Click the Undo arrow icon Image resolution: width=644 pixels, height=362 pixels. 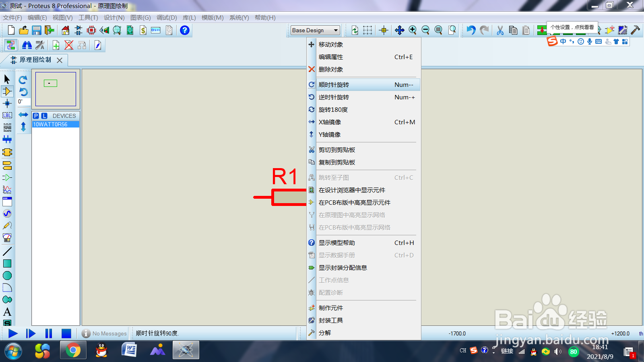click(x=471, y=30)
